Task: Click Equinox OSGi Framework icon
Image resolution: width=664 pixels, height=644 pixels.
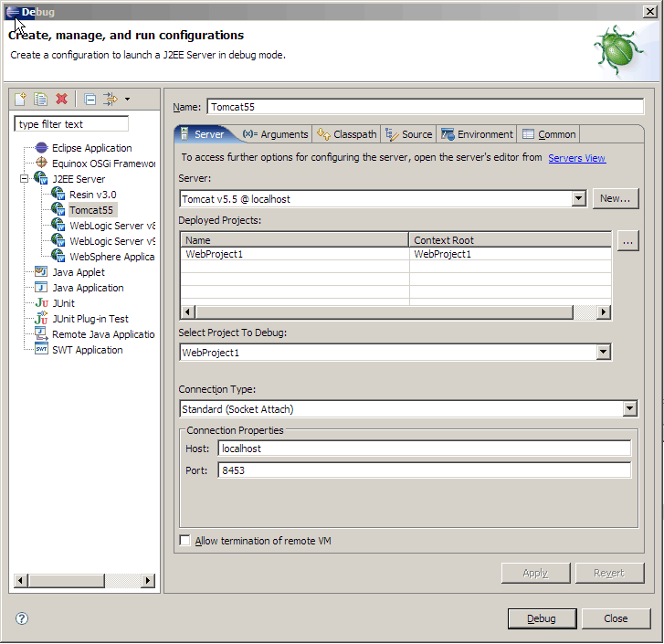Action: pos(41,163)
